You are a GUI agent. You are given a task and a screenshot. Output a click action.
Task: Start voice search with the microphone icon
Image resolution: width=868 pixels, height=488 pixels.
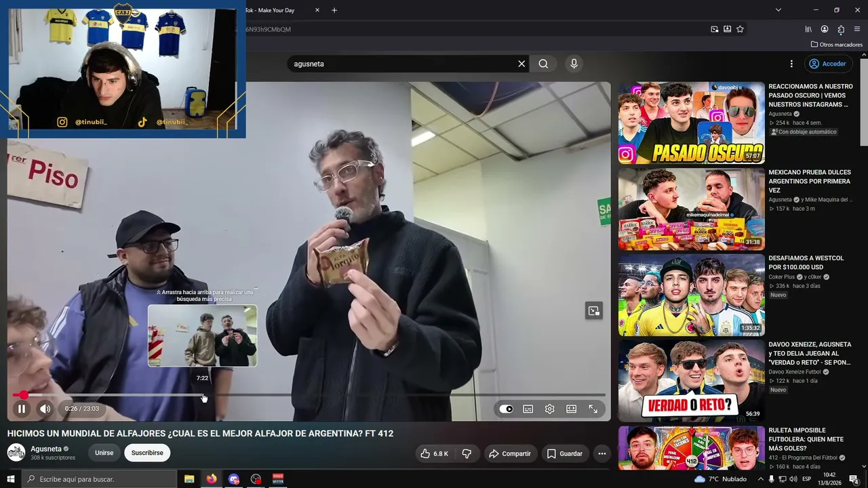pos(574,64)
